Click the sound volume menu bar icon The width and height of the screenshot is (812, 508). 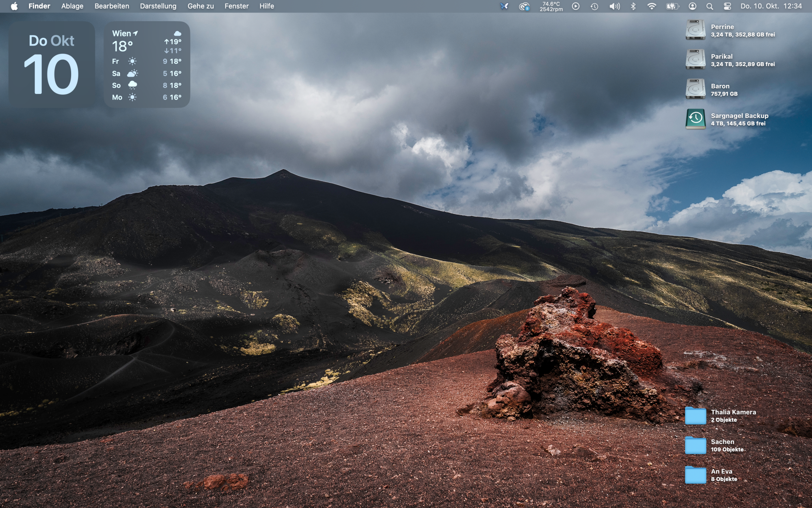click(x=614, y=6)
